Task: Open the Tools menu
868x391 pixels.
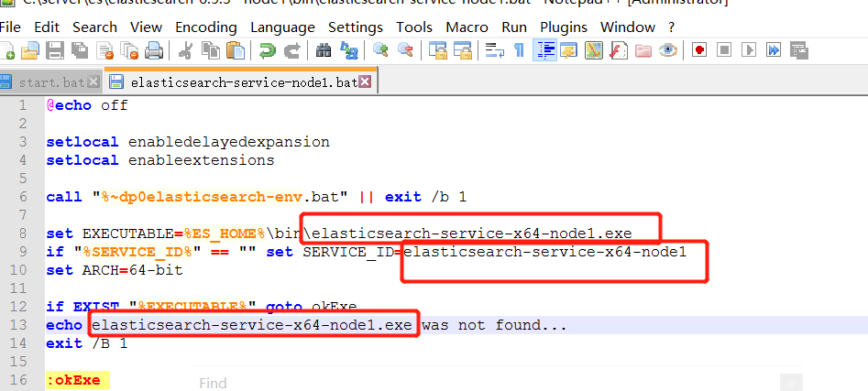Action: coord(414,27)
